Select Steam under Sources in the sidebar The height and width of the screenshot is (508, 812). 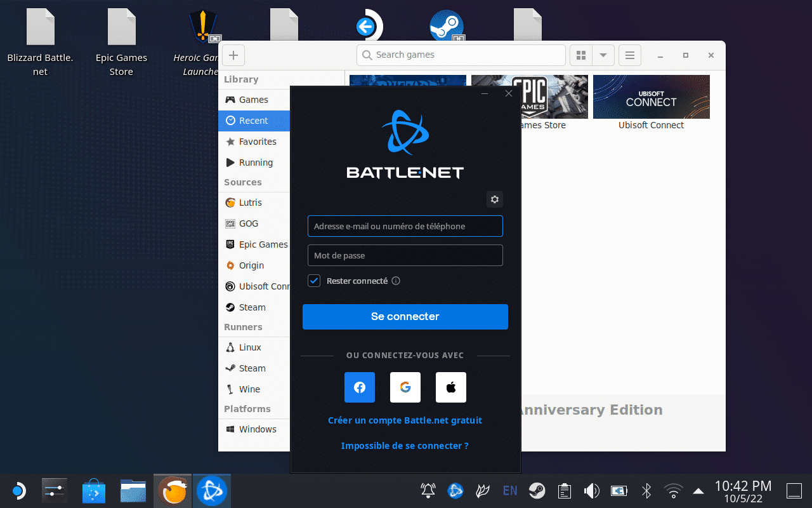[254, 307]
